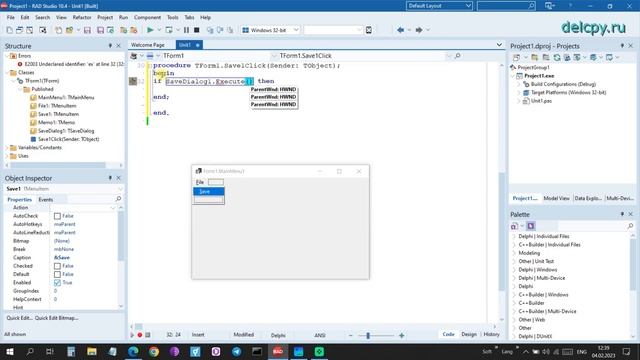Toggle the AutoCheck property checkbox
This screenshot has height=360, width=640.
(57, 216)
